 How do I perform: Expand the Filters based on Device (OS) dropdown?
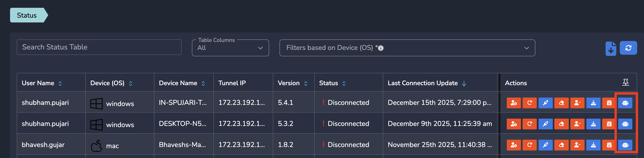(526, 48)
